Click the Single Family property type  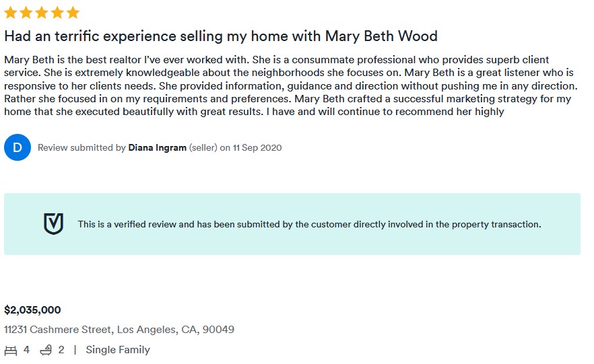[x=118, y=350]
